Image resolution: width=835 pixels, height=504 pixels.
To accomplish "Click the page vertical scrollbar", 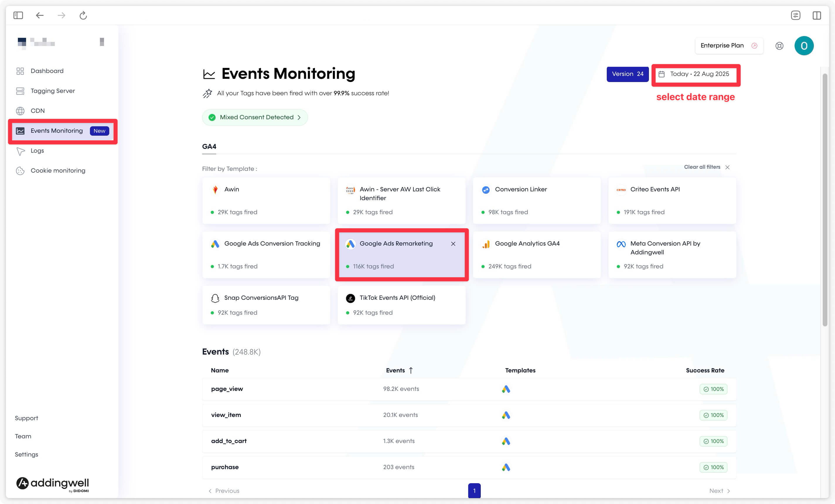I will point(824,199).
